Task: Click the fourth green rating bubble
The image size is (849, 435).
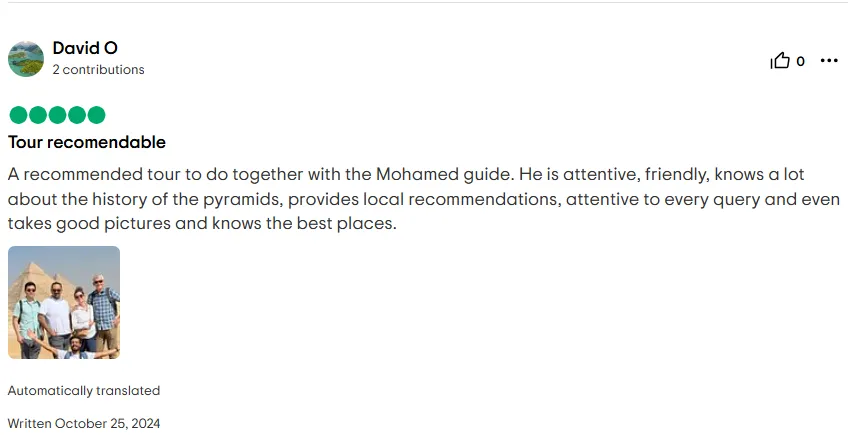Action: (x=77, y=115)
